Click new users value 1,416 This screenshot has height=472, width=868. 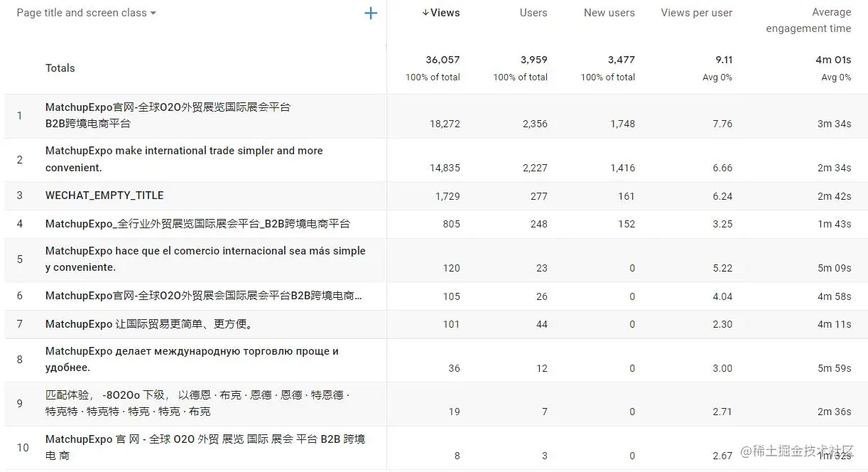pyautogui.click(x=623, y=168)
